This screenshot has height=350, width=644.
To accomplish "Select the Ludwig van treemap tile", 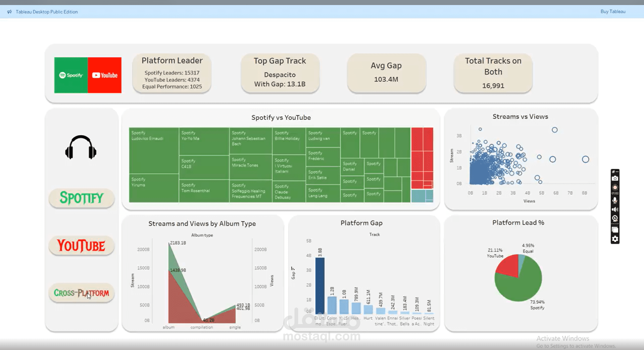I will [323, 137].
